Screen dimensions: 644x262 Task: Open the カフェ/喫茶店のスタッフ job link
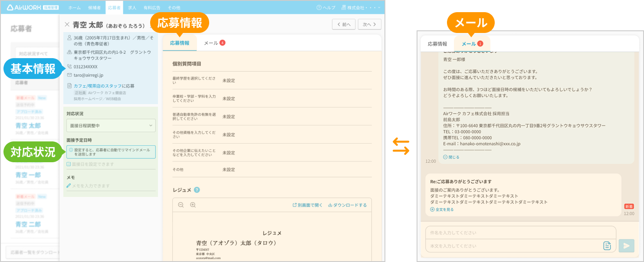(98, 86)
